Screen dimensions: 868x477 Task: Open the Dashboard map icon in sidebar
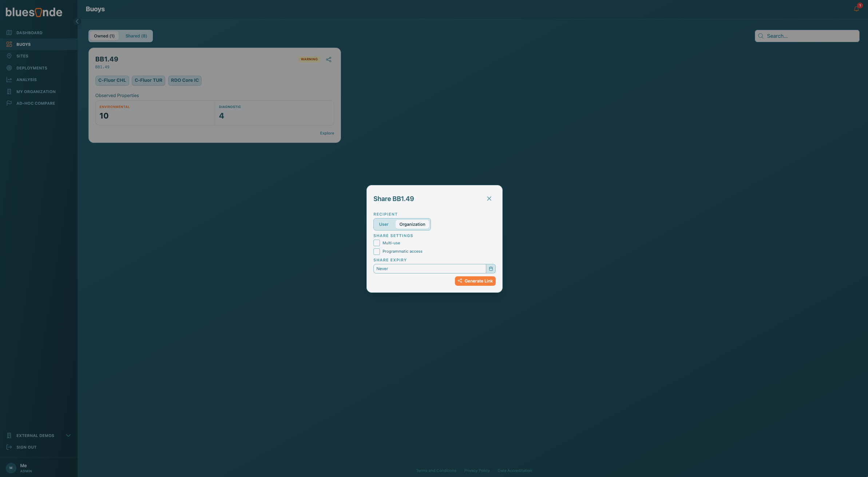click(x=9, y=33)
